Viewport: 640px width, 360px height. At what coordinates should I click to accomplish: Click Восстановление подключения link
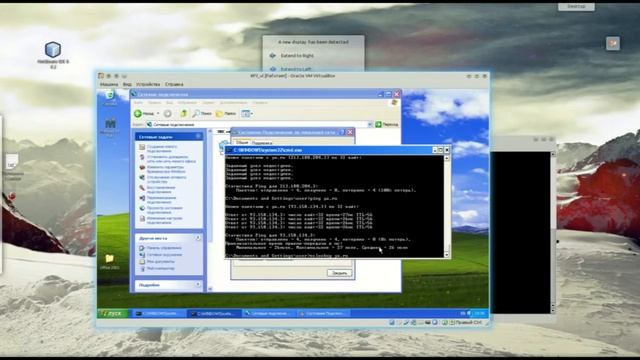161,189
